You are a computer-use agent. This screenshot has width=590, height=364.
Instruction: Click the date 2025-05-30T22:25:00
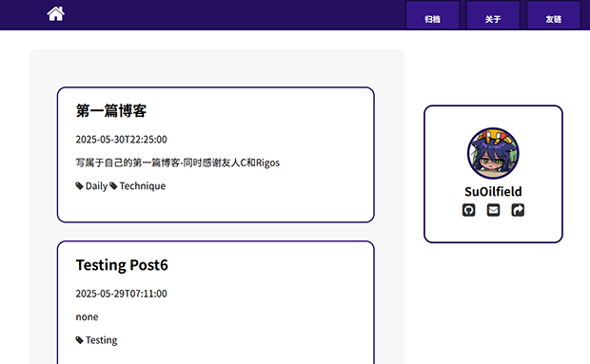coord(121,140)
